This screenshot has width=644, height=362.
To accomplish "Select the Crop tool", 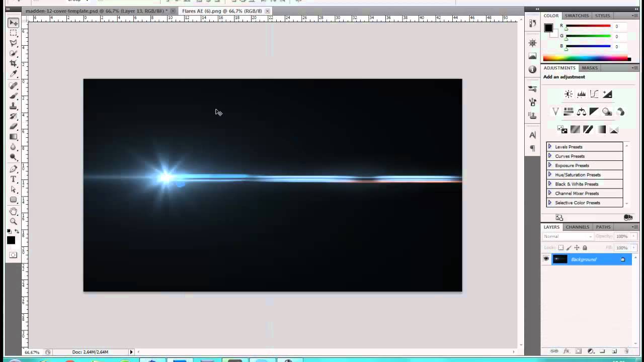I will tap(14, 63).
